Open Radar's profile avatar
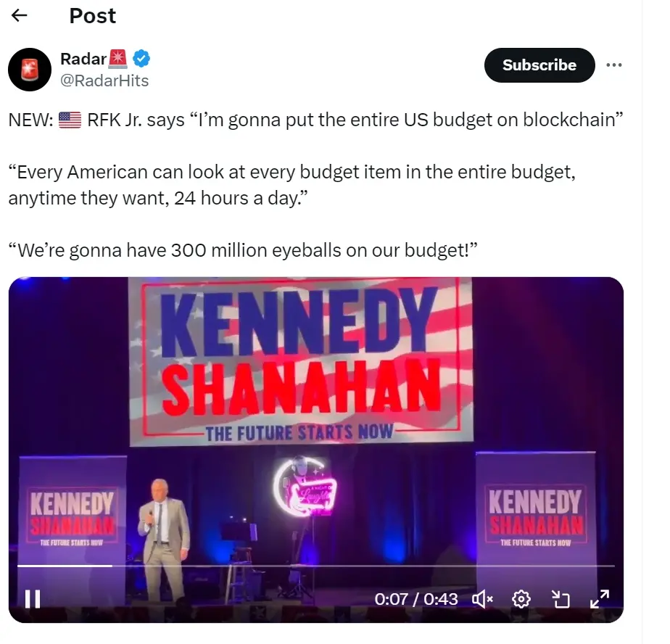The height and width of the screenshot is (644, 670). coord(30,70)
